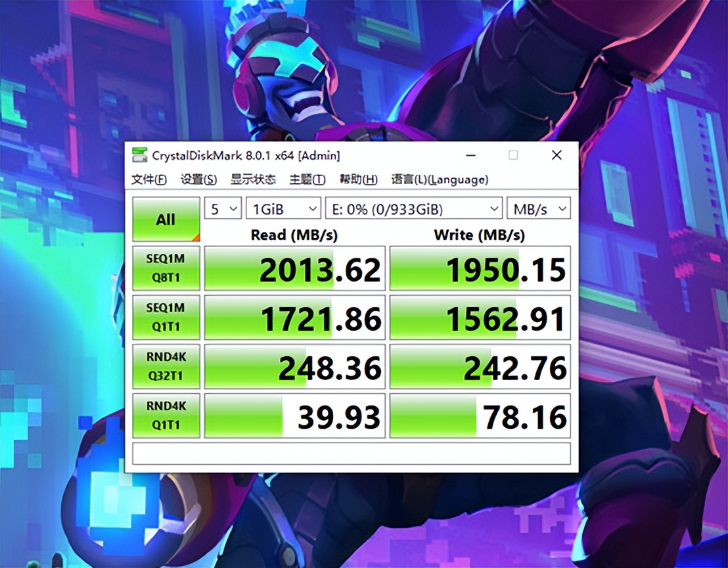Close the CrystalDiskMark window

(557, 155)
